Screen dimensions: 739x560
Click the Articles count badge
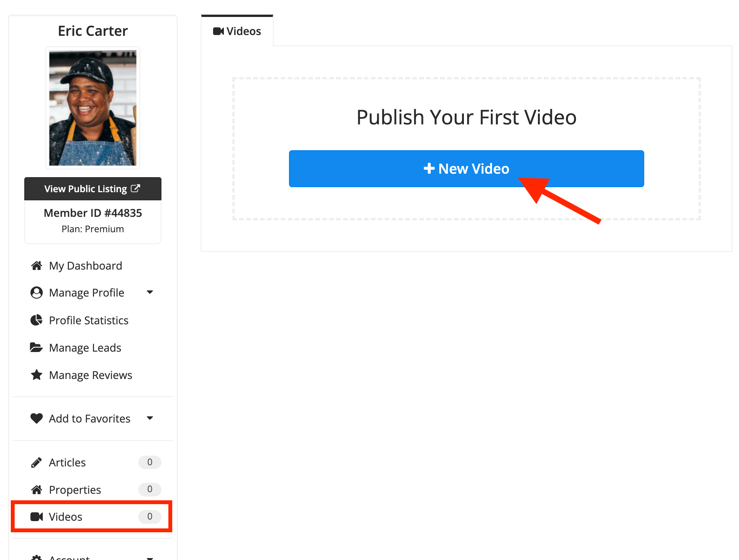tap(150, 462)
